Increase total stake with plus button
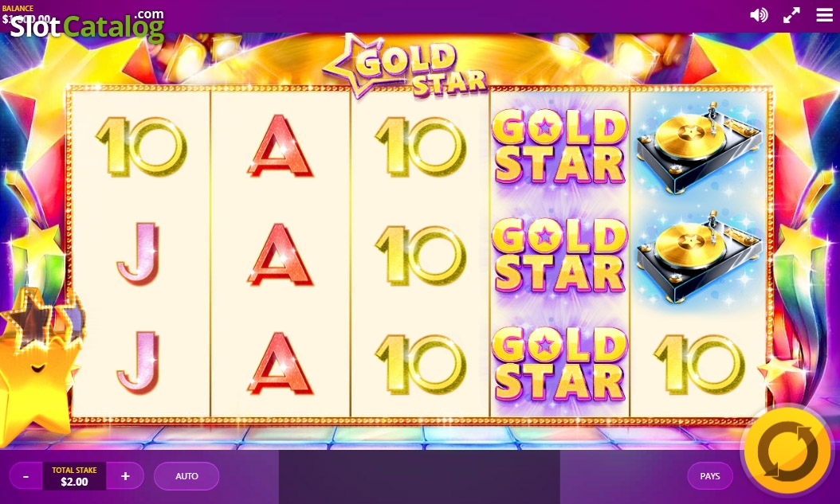This screenshot has width=840, height=504. 125,475
